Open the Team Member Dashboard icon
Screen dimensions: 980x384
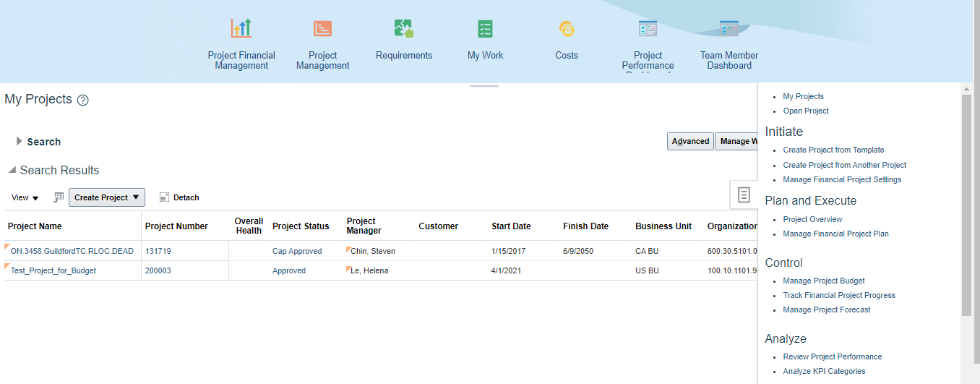point(729,29)
